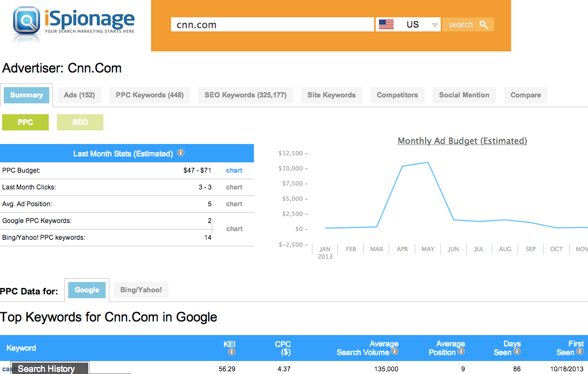Click the CPC column info icon
The image size is (588, 374).
[x=286, y=352]
